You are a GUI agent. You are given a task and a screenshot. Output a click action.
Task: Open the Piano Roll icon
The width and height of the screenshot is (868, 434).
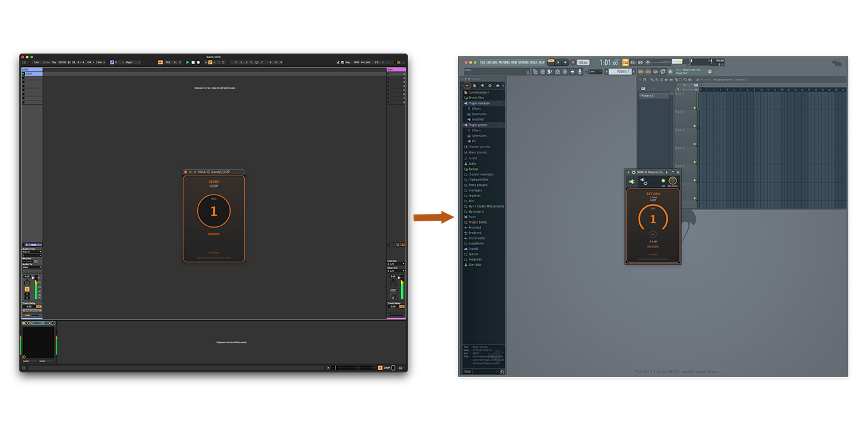coord(551,71)
